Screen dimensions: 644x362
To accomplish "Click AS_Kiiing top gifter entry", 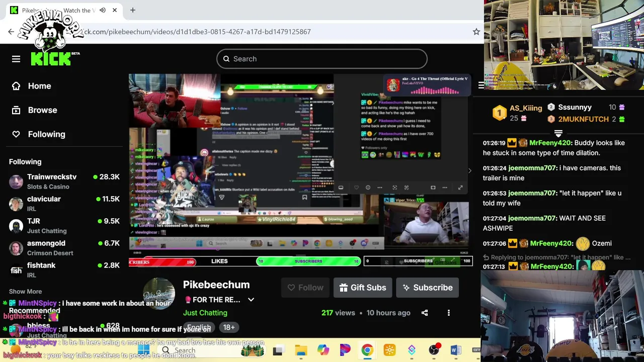I will point(517,113).
